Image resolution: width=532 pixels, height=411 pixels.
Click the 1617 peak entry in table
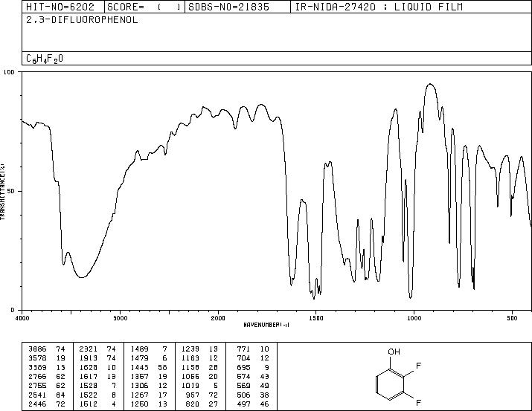[97, 376]
